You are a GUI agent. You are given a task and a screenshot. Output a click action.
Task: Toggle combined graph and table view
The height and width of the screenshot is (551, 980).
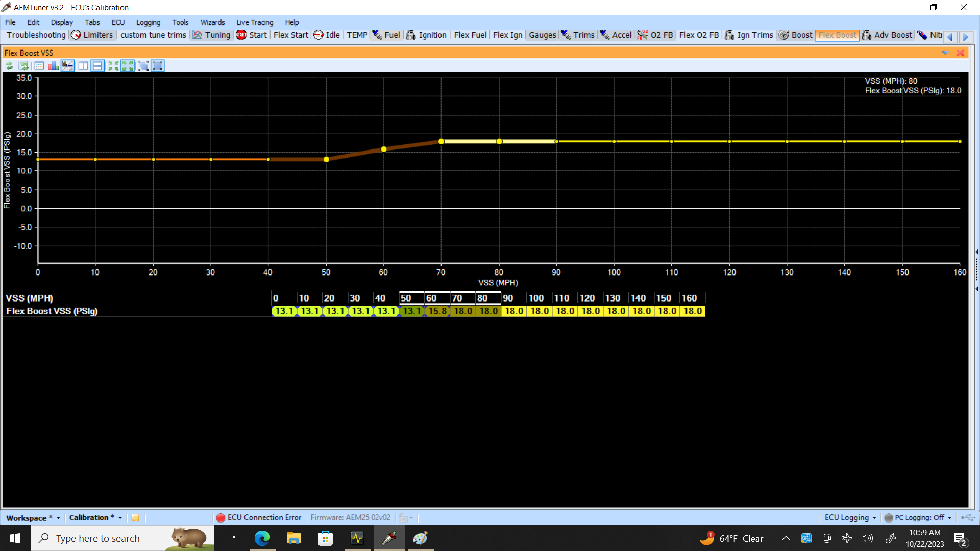coord(67,66)
